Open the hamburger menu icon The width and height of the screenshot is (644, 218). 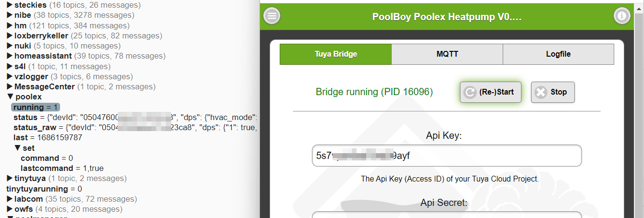click(x=272, y=16)
